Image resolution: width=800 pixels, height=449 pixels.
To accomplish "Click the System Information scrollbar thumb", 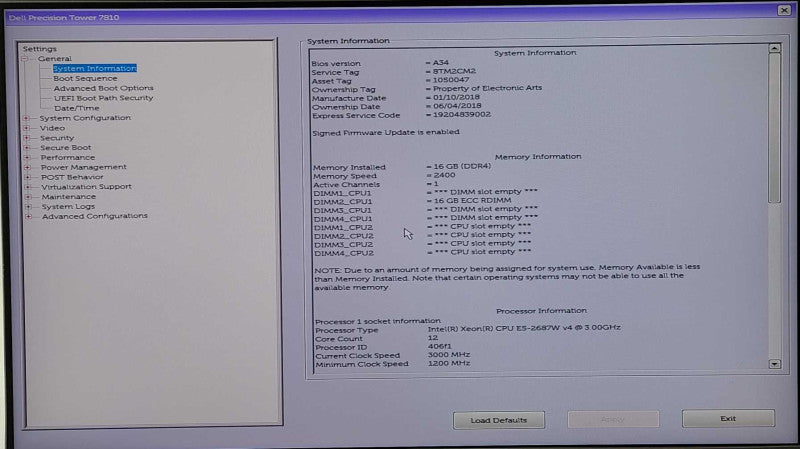I will tap(775, 128).
